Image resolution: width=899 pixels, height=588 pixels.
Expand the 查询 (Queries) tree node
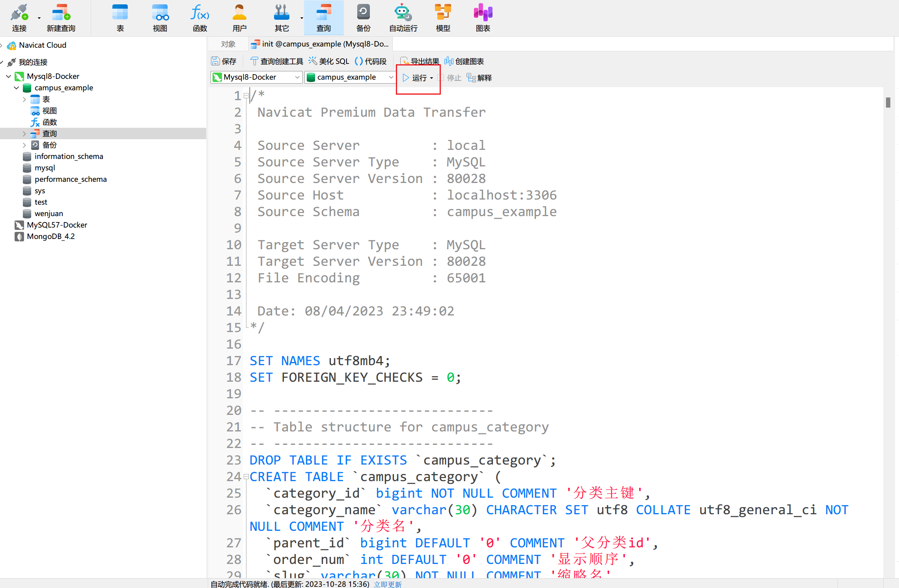click(x=24, y=134)
